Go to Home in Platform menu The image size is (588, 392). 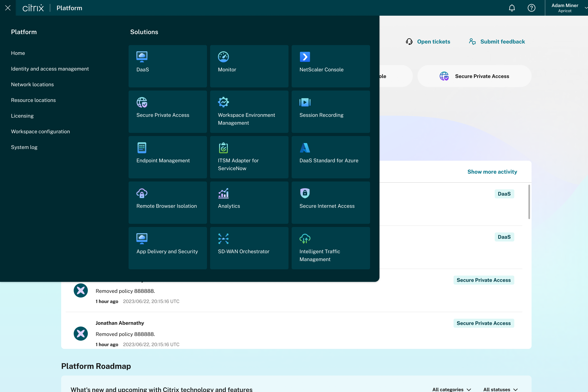(18, 53)
